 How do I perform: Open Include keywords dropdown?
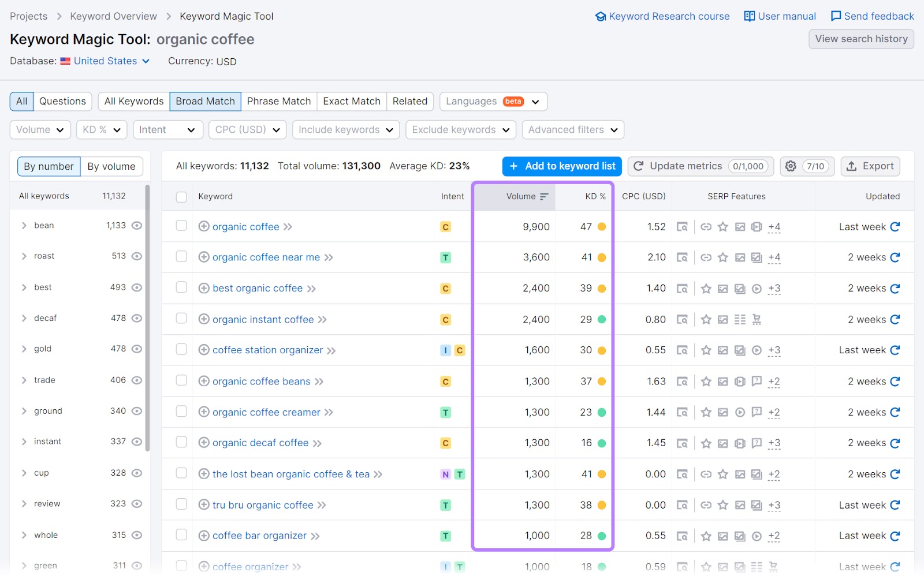click(346, 130)
